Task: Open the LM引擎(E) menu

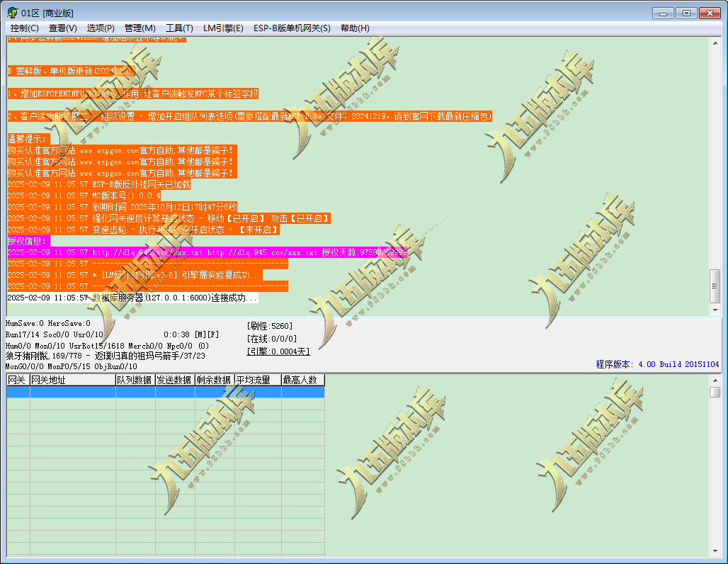Action: (223, 28)
